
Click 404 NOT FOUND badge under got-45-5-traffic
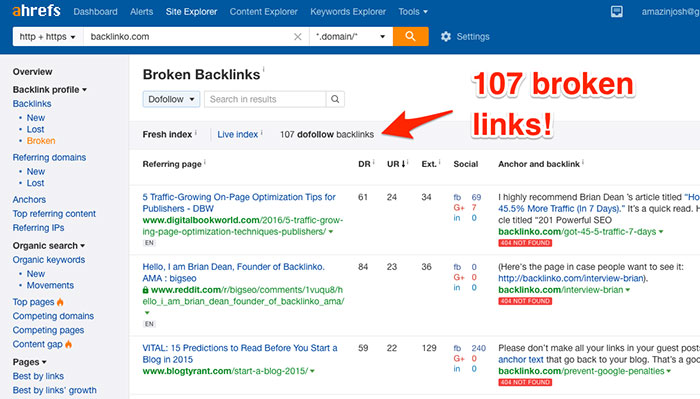click(525, 243)
